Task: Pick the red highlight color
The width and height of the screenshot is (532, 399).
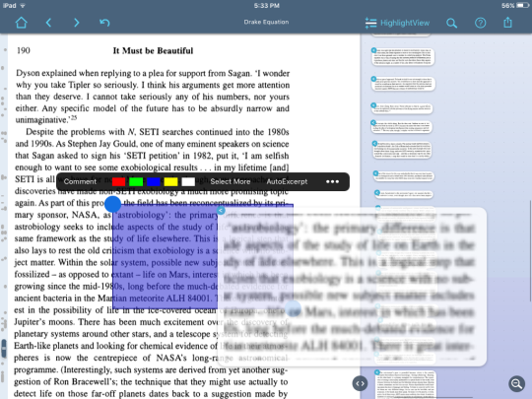Action: pos(118,181)
